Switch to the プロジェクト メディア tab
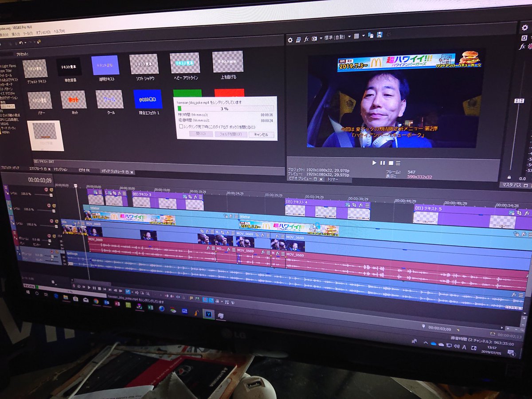Viewport: 532px width, 399px height. click(x=10, y=168)
